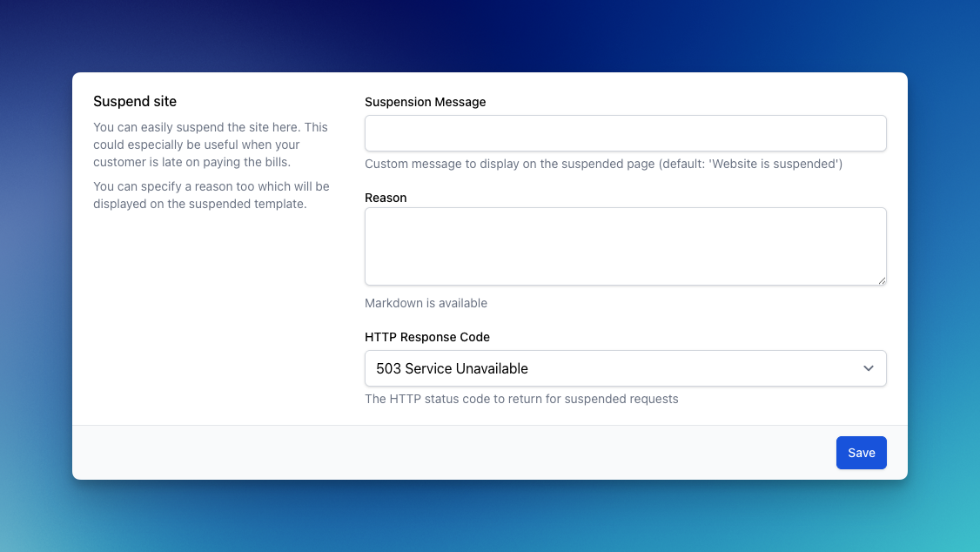Click the "Suspend site" section heading
This screenshot has height=552, width=980.
tap(135, 102)
